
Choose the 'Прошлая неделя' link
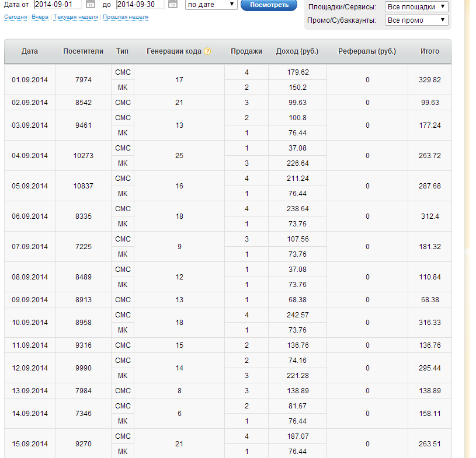pyautogui.click(x=126, y=17)
